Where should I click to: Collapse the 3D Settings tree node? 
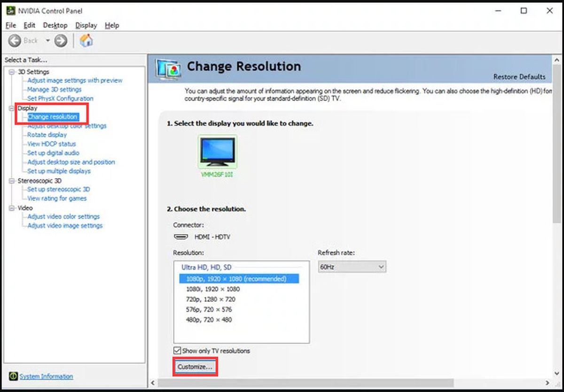pos(12,72)
